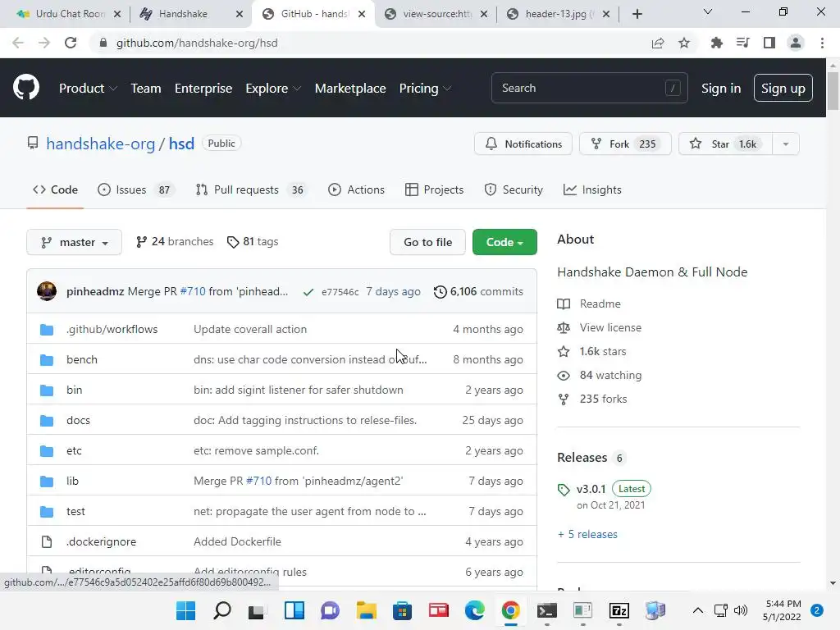Open the Chrome profile avatar icon
Viewport: 840px width, 630px height.
click(x=796, y=43)
